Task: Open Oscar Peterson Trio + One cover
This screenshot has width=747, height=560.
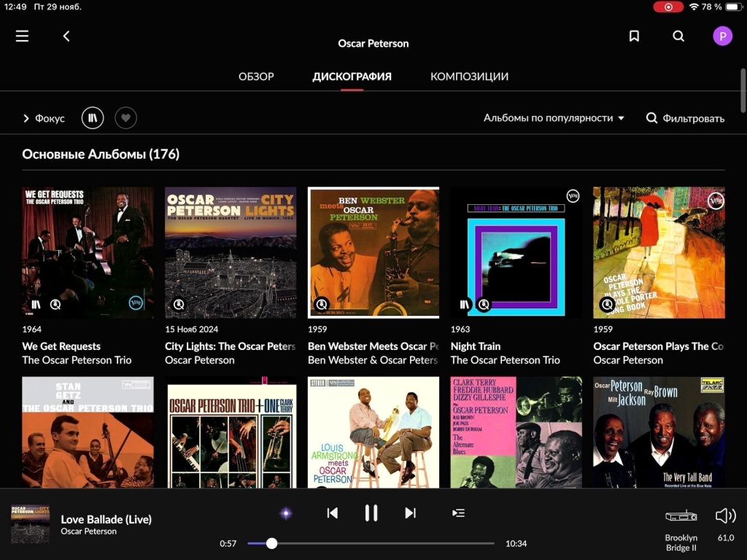Action: [x=231, y=432]
